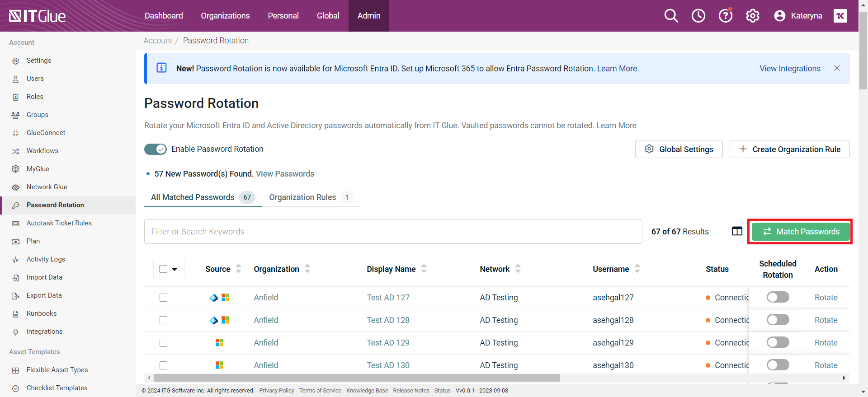Open Plan in sidebar
Image resolution: width=868 pixels, height=397 pixels.
33,241
